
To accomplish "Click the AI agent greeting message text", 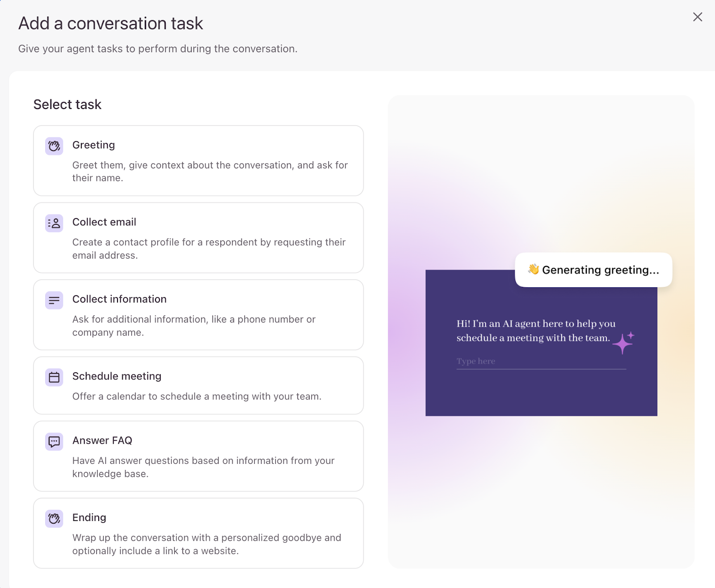I will click(x=535, y=331).
